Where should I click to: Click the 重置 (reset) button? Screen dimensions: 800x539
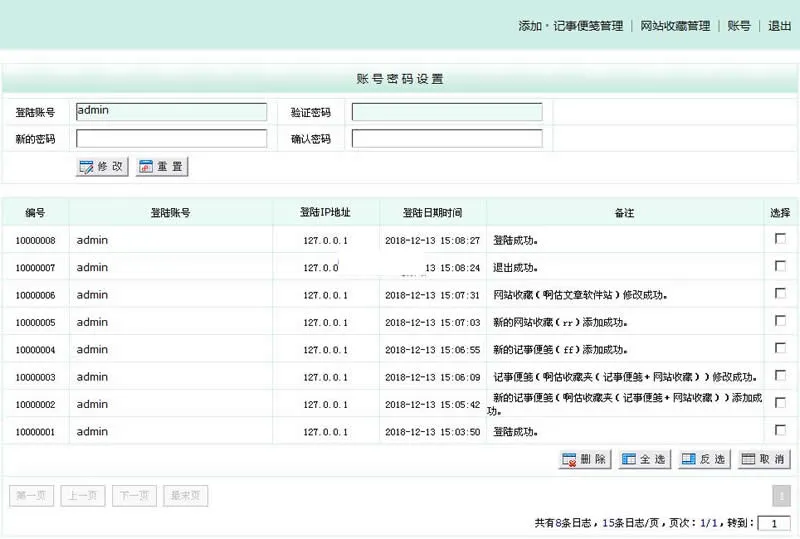coord(162,167)
